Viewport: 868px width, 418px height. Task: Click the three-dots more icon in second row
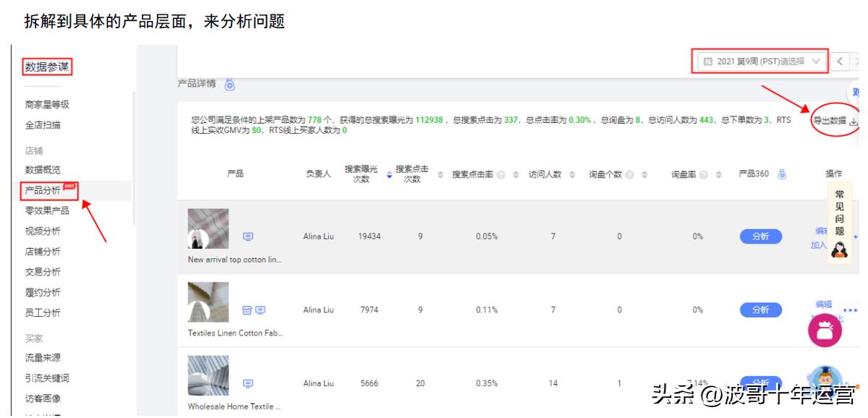[850, 311]
